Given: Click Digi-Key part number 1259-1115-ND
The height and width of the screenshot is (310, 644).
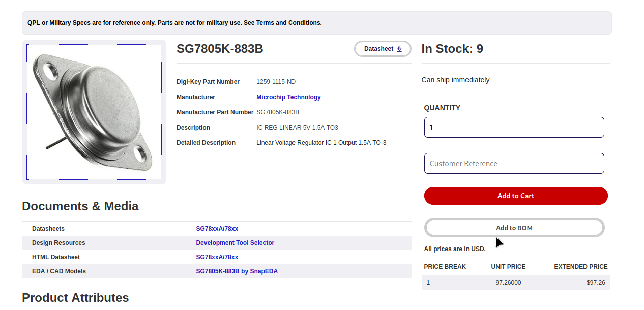Looking at the screenshot, I should coord(276,82).
